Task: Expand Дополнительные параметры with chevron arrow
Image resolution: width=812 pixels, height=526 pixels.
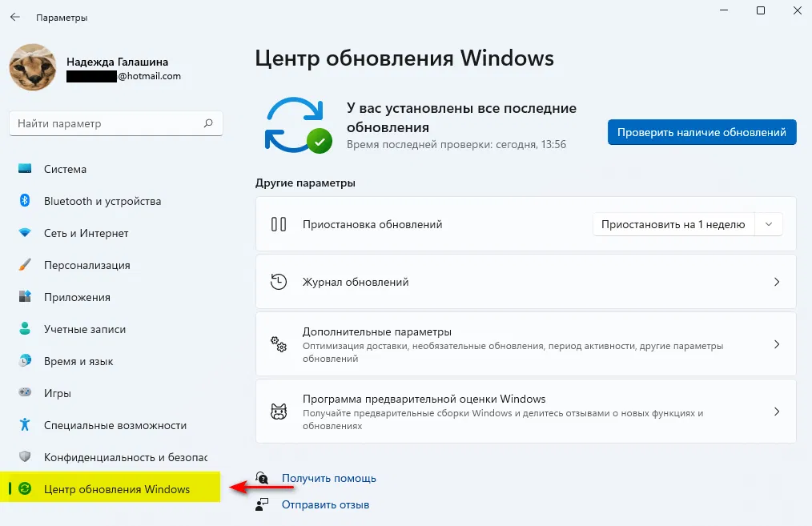Action: pos(776,344)
